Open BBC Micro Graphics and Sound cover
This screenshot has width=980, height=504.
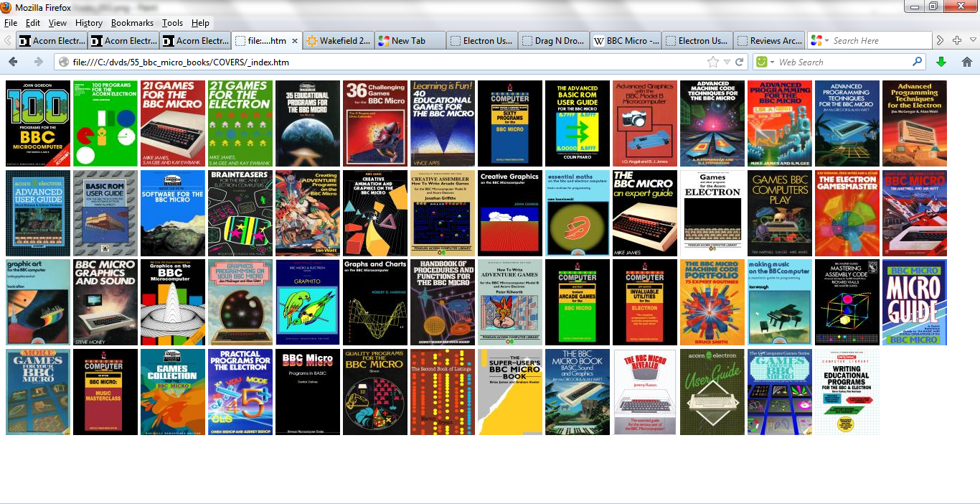click(105, 302)
